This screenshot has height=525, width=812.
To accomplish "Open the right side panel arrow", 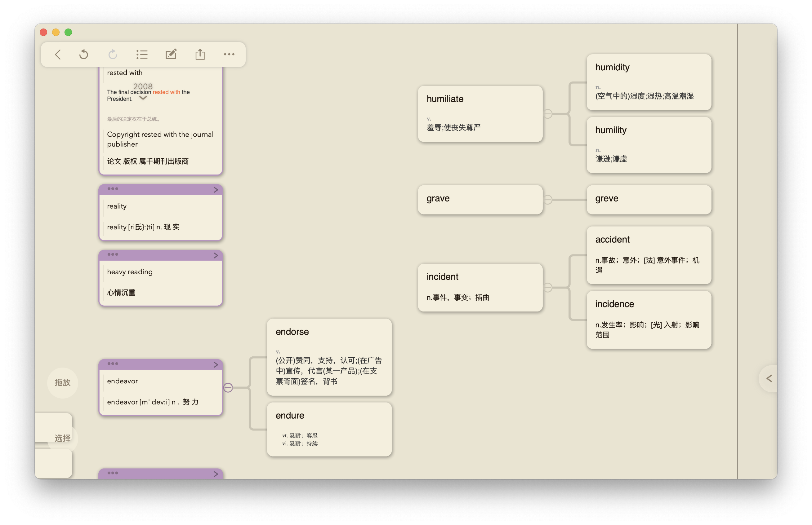I will point(769,378).
